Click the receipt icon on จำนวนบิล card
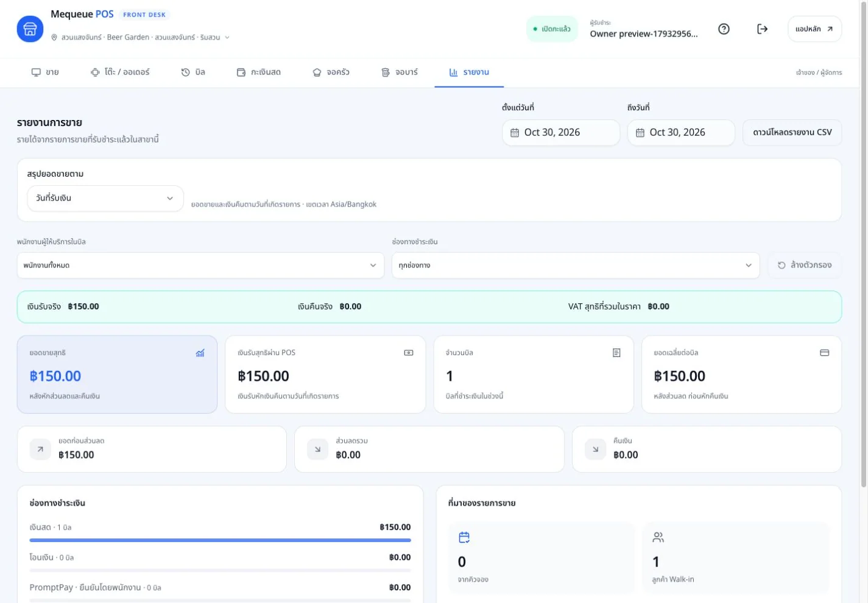 tap(616, 353)
